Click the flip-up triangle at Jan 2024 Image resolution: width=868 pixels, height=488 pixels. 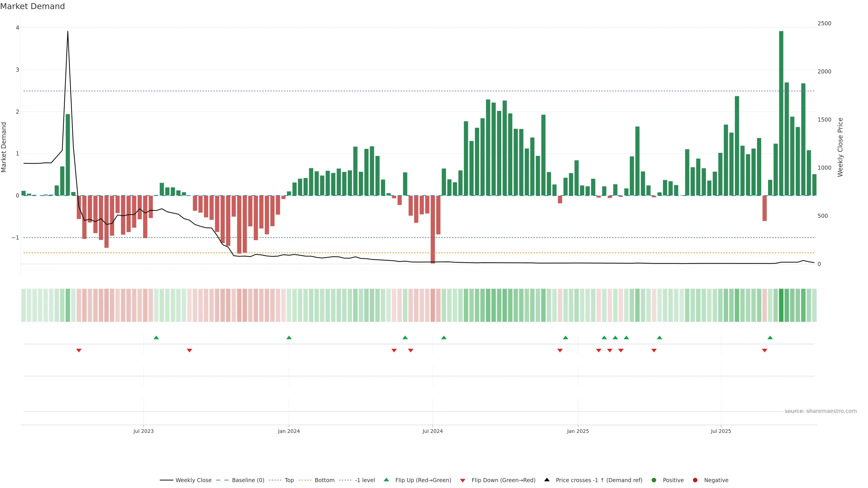pos(289,338)
